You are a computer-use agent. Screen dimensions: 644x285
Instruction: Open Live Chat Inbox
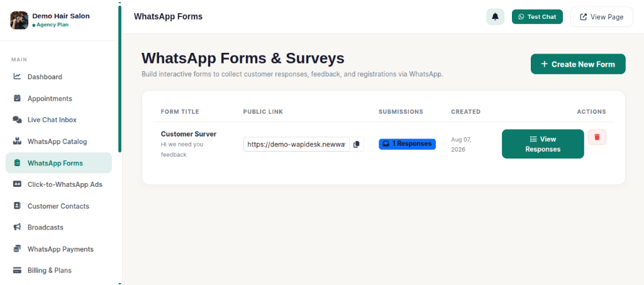[x=58, y=120]
